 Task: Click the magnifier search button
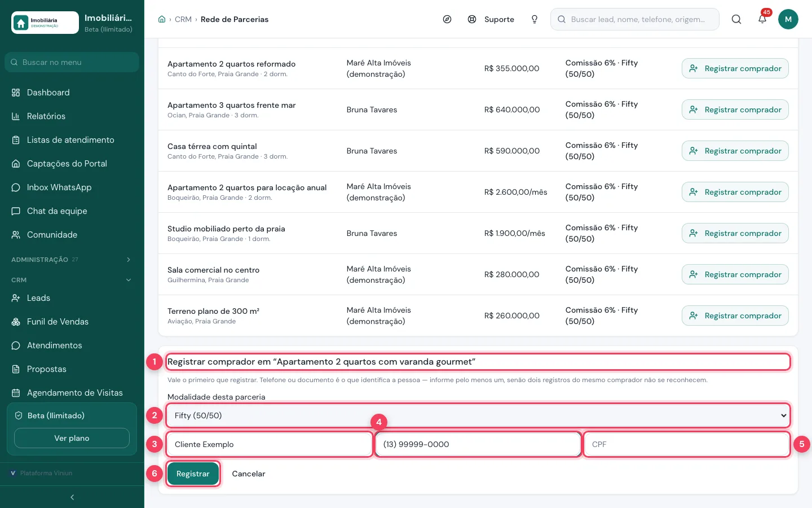click(x=736, y=19)
